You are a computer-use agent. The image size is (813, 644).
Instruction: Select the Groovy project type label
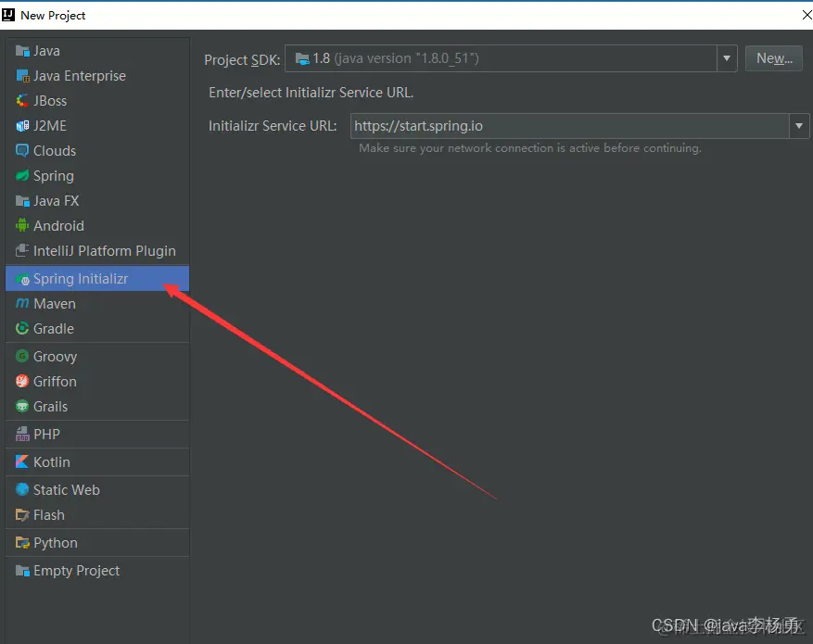pos(55,357)
